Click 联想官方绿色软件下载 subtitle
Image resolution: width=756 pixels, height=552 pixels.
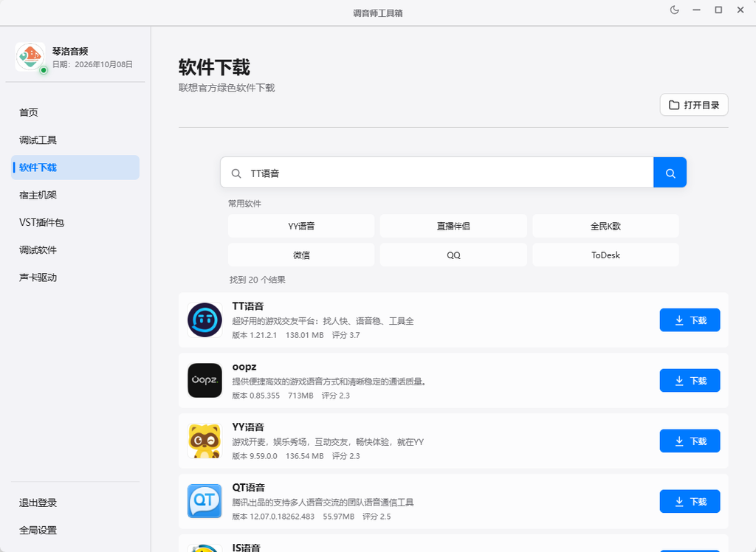[227, 88]
